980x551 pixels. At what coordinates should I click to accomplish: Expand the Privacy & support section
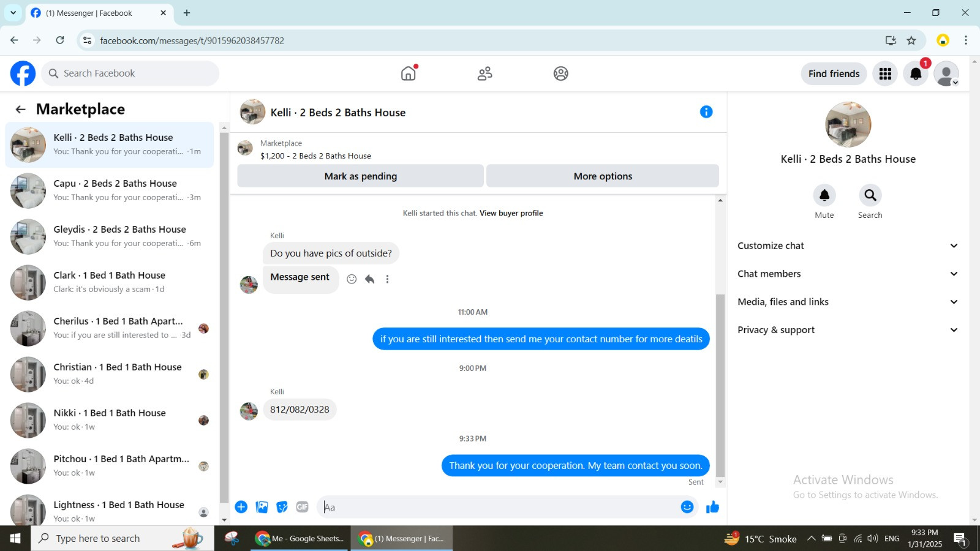click(x=848, y=330)
